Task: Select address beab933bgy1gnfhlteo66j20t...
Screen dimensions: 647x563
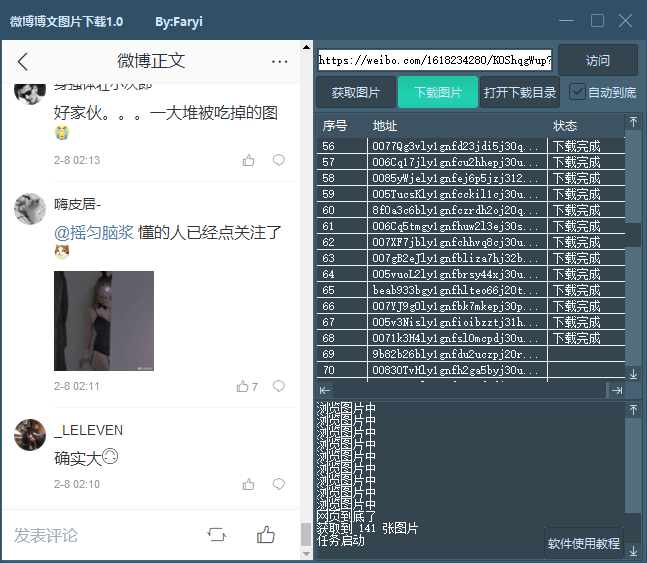Action: click(455, 291)
